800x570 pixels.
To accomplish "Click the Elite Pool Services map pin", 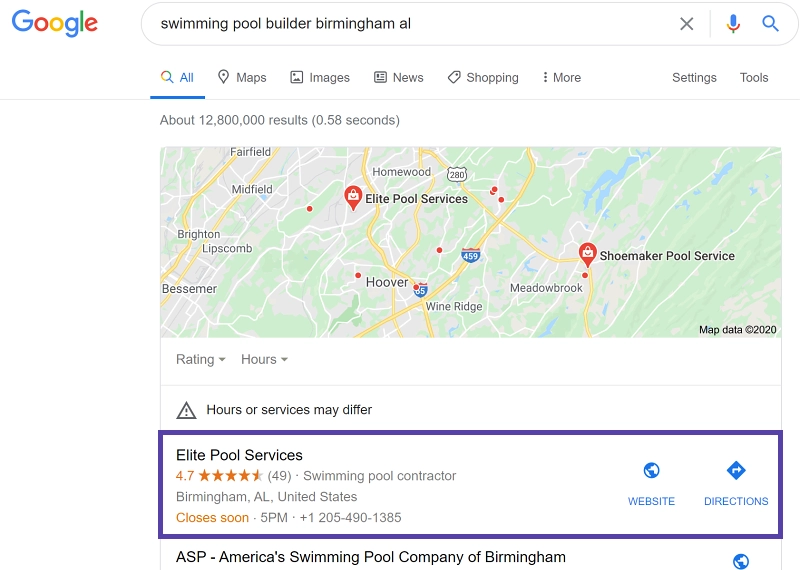I will coord(353,197).
